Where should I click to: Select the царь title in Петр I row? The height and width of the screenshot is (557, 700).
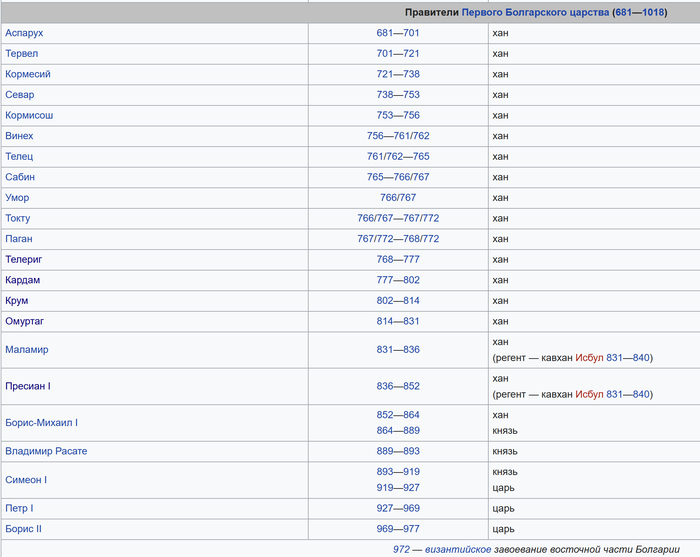point(504,508)
